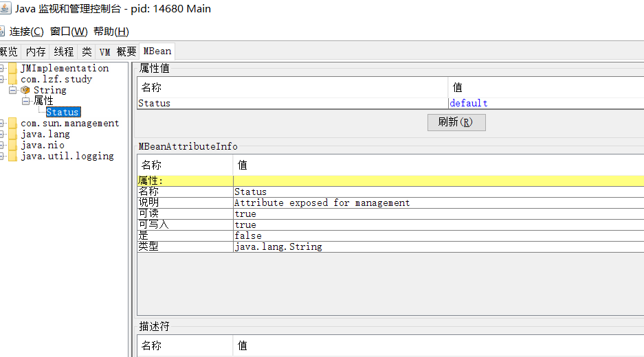
Task: Click 'Attribute exposed for management' description cell
Action: (x=438, y=203)
